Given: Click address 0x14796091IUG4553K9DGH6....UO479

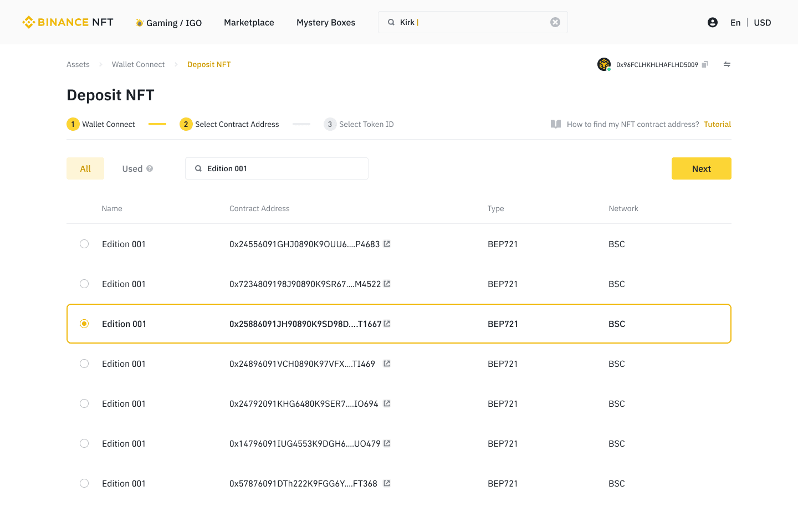Looking at the screenshot, I should click(305, 443).
